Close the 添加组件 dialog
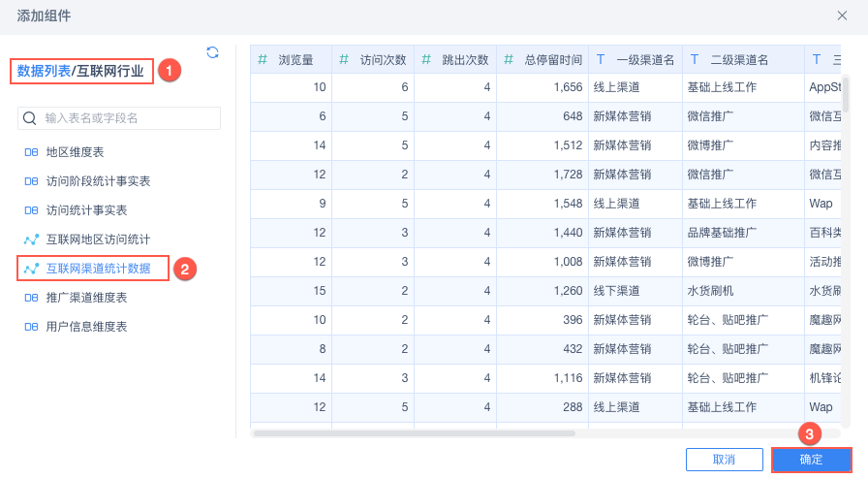 (842, 16)
